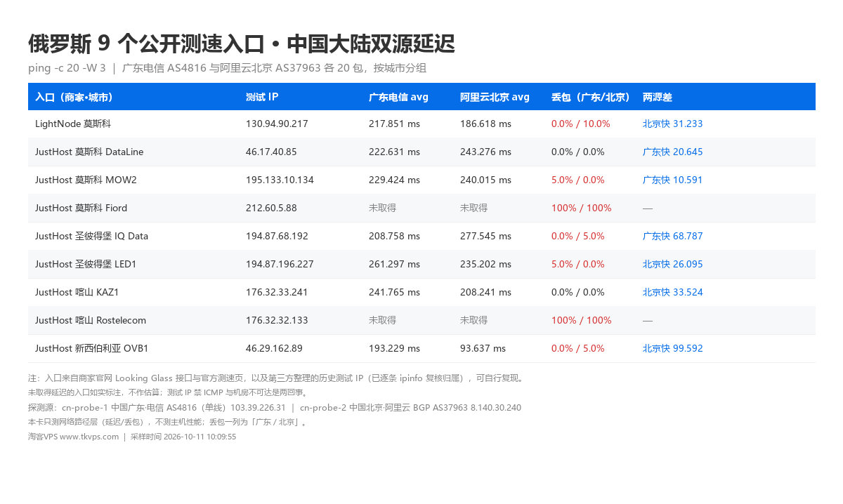Select the JustHost 圣彼得堡 LED1 entry

(x=86, y=264)
